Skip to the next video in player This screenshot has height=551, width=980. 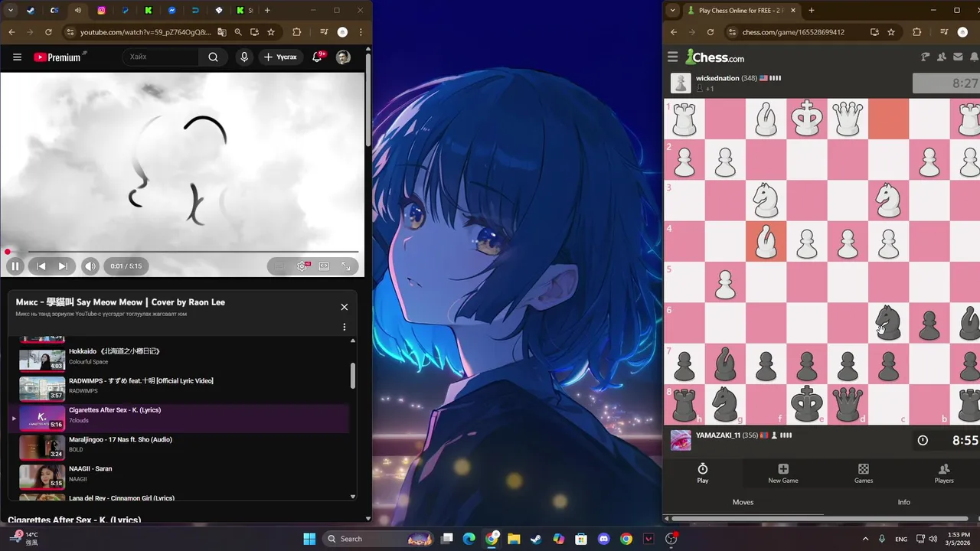pos(63,266)
